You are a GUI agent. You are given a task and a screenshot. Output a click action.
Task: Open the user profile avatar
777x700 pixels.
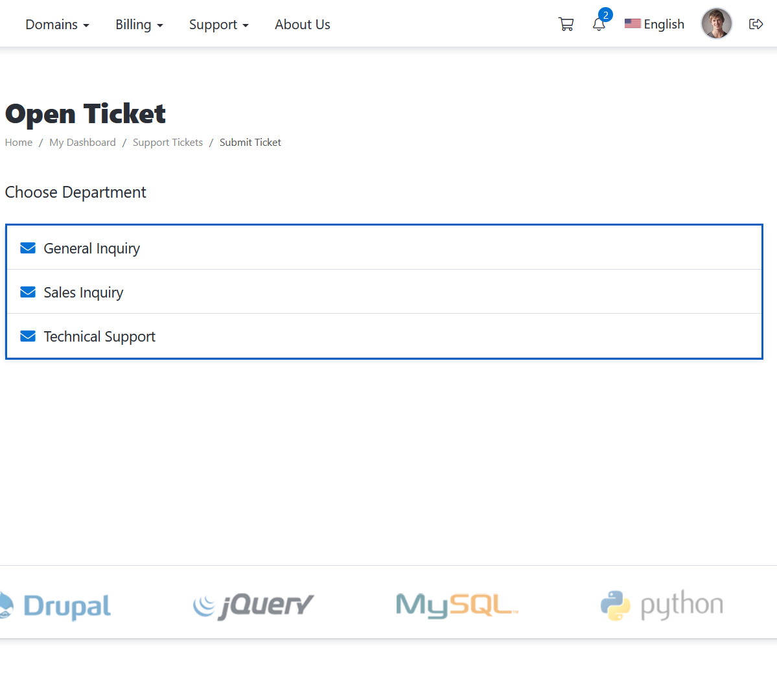point(716,24)
